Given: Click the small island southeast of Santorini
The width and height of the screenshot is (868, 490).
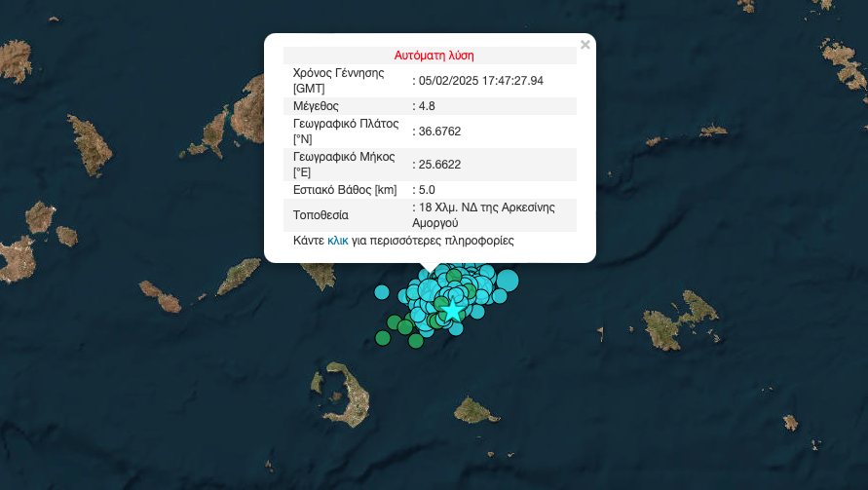Looking at the screenshot, I should (x=474, y=409).
